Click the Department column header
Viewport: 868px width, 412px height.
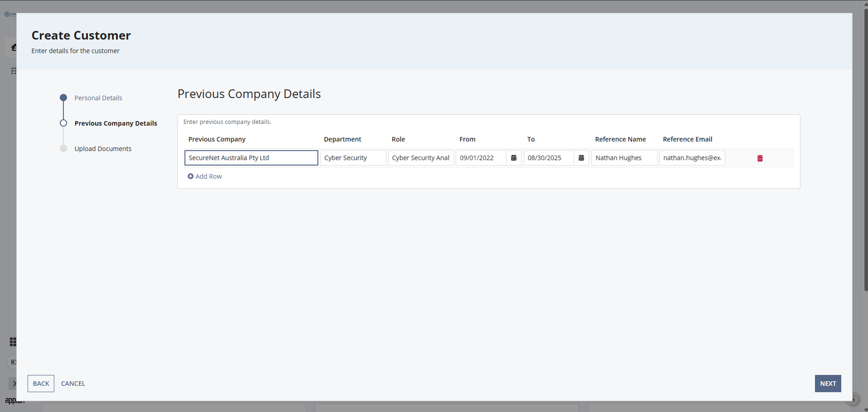point(342,139)
